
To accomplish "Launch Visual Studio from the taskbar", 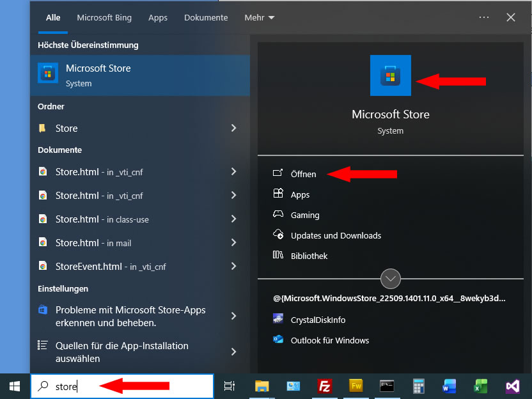I will [x=512, y=386].
